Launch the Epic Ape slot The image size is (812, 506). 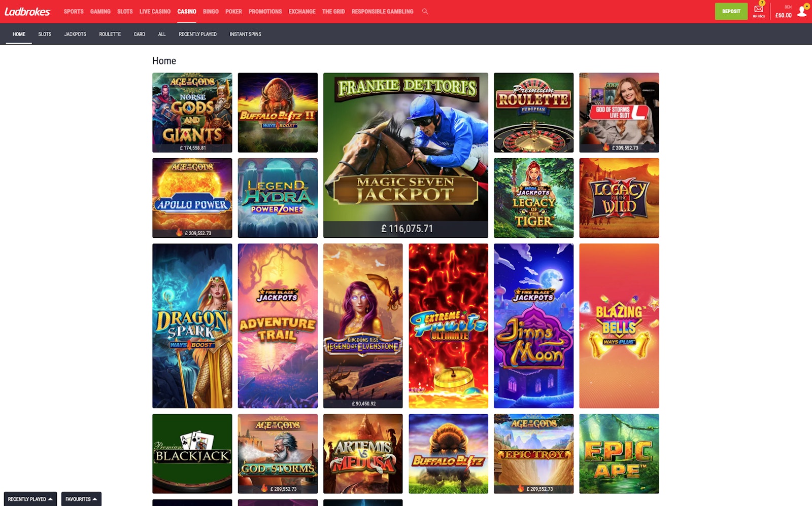[619, 454]
